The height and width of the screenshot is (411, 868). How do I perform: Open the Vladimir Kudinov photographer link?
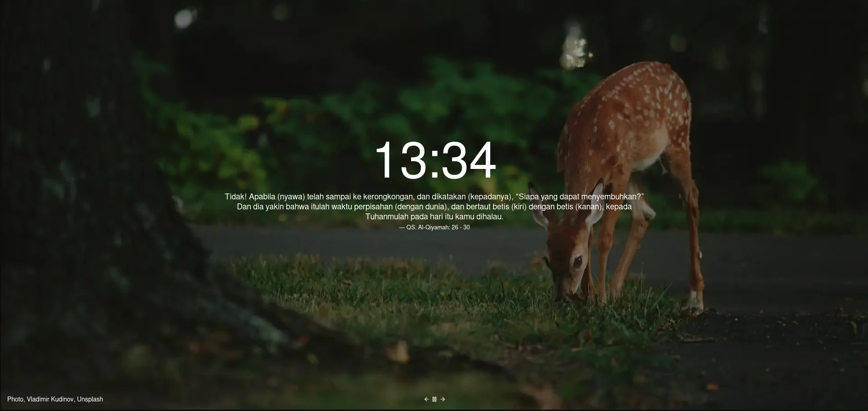point(50,399)
